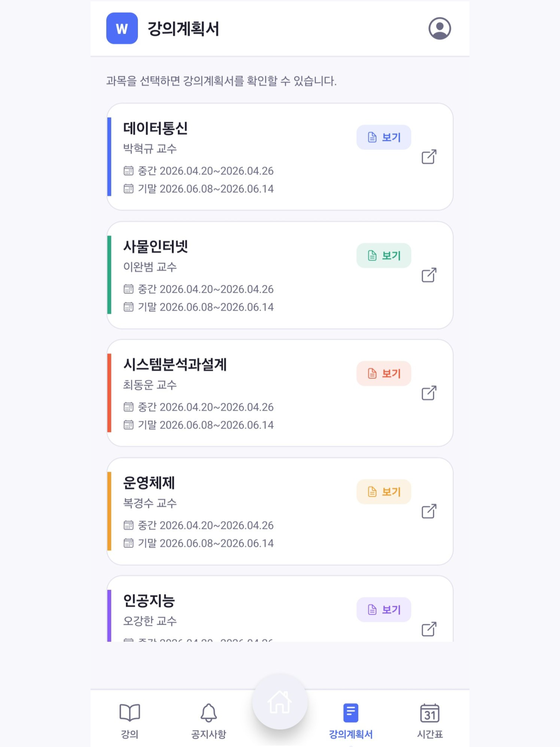Open external link for 사물인터넷

429,275
